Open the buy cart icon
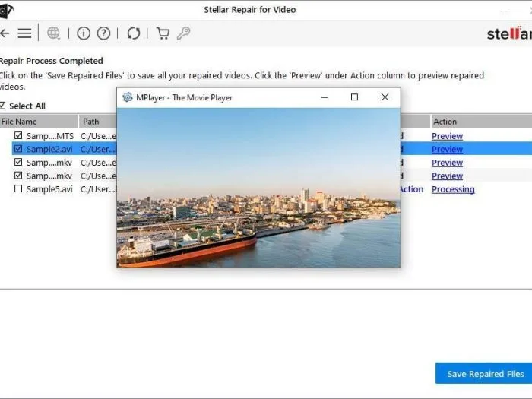 pos(163,33)
